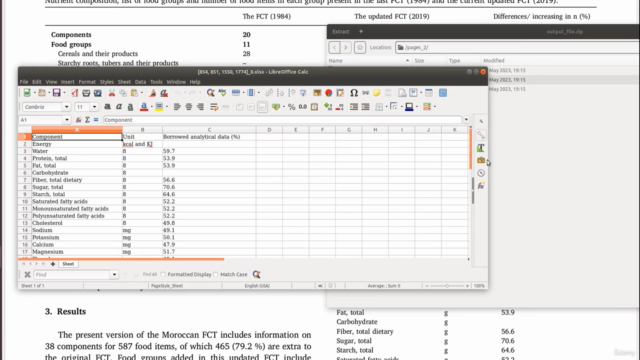The image size is (640, 360).
Task: Run the spelling check icon
Action: click(x=222, y=93)
